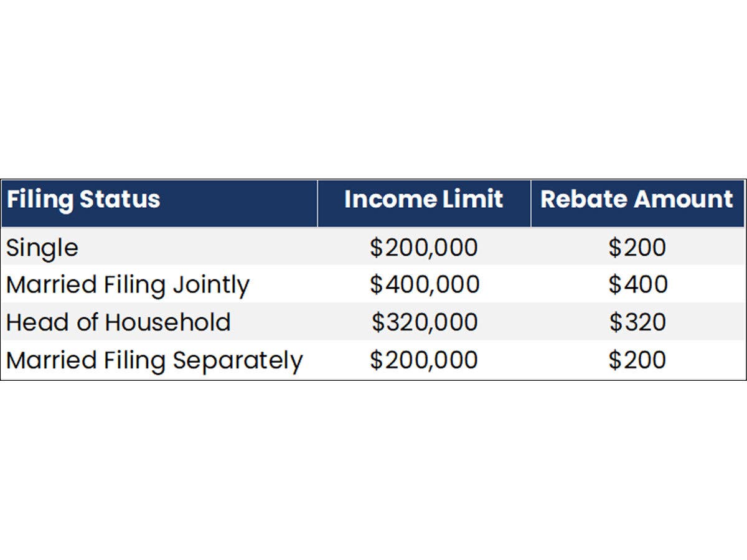
Task: Click the Filing Status column header
Action: pyautogui.click(x=83, y=200)
